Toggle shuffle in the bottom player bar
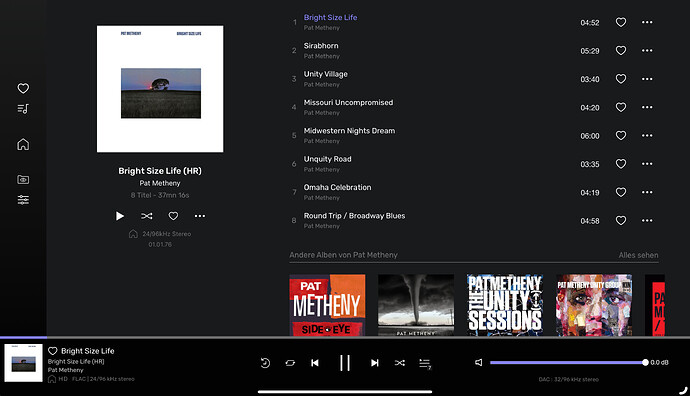This screenshot has width=690, height=396. 400,363
